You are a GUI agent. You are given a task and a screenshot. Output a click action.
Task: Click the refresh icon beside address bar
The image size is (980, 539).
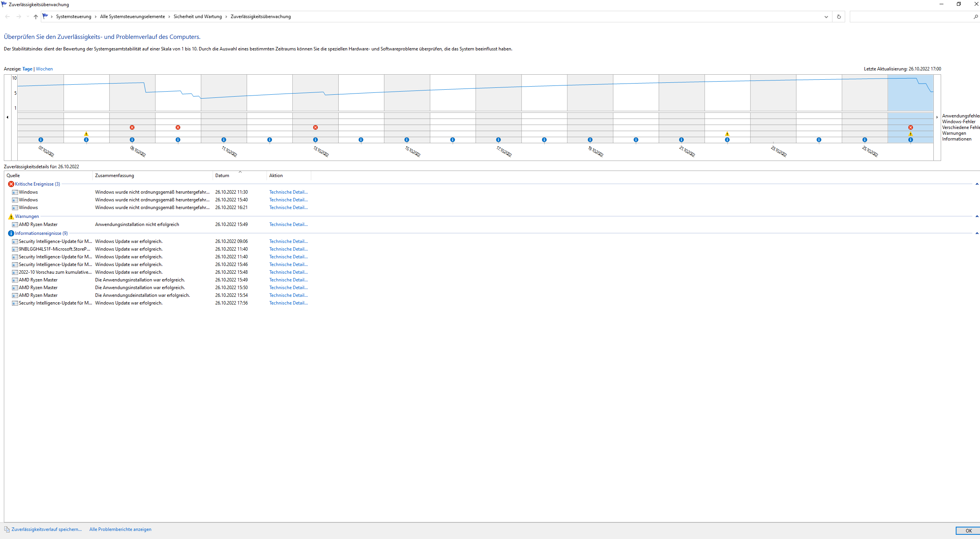[839, 17]
